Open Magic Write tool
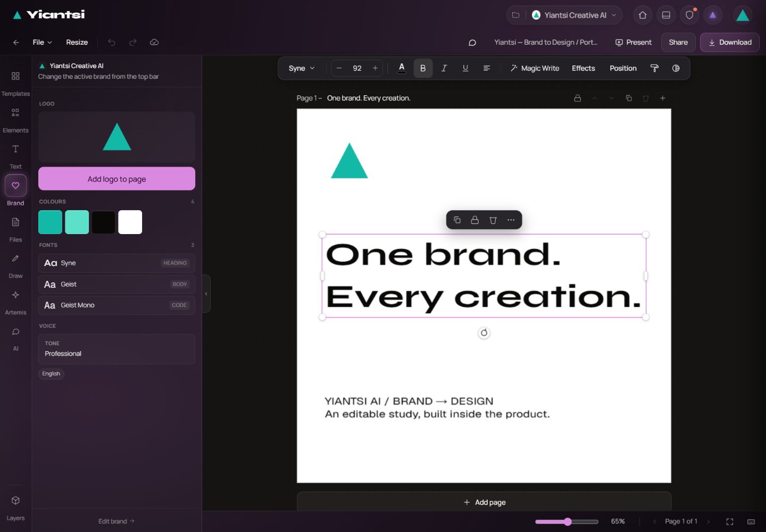This screenshot has width=766, height=532. pyautogui.click(x=535, y=68)
